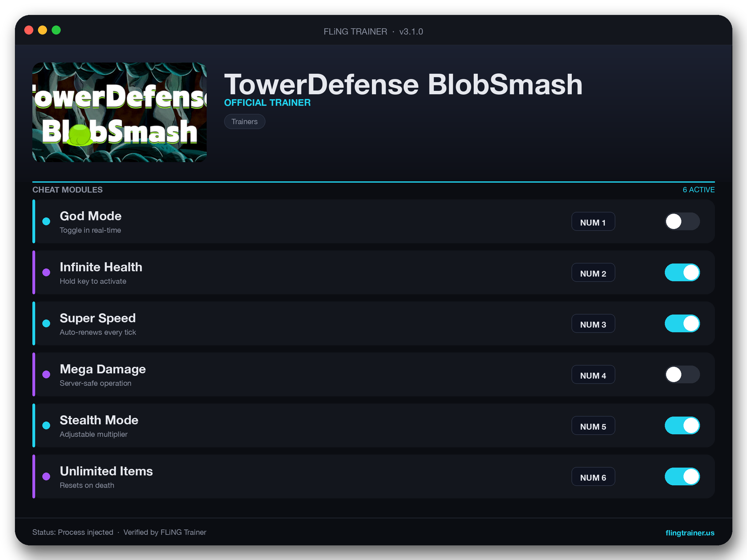Viewport: 747px width, 560px height.
Task: Open the flingtrainer.us link
Action: tap(690, 533)
